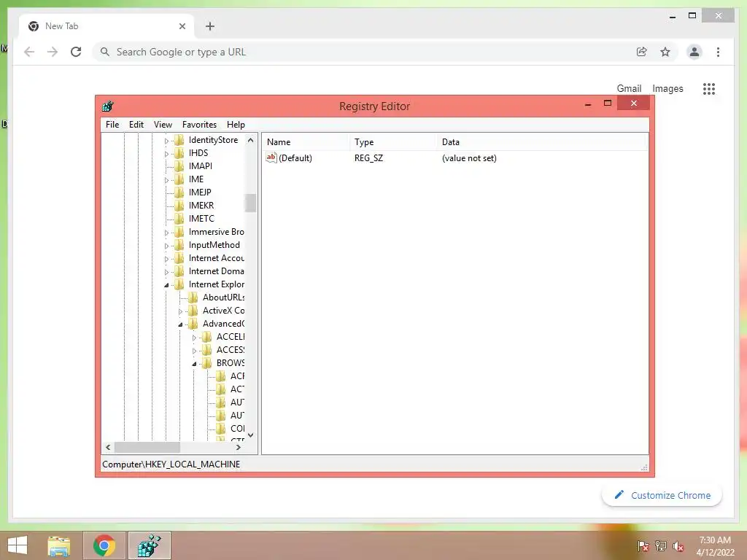747x560 pixels.
Task: Expand the ActiveX Compatibility key
Action: coord(180,311)
